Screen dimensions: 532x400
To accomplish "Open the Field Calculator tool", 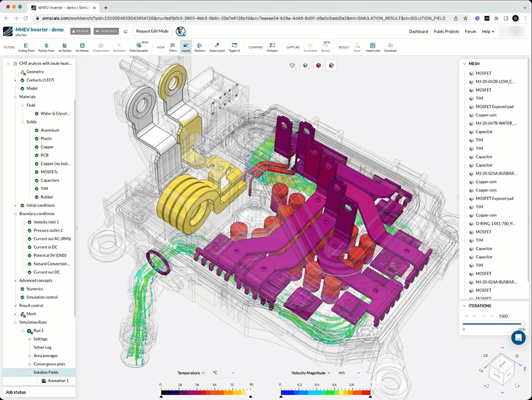I will [139, 47].
